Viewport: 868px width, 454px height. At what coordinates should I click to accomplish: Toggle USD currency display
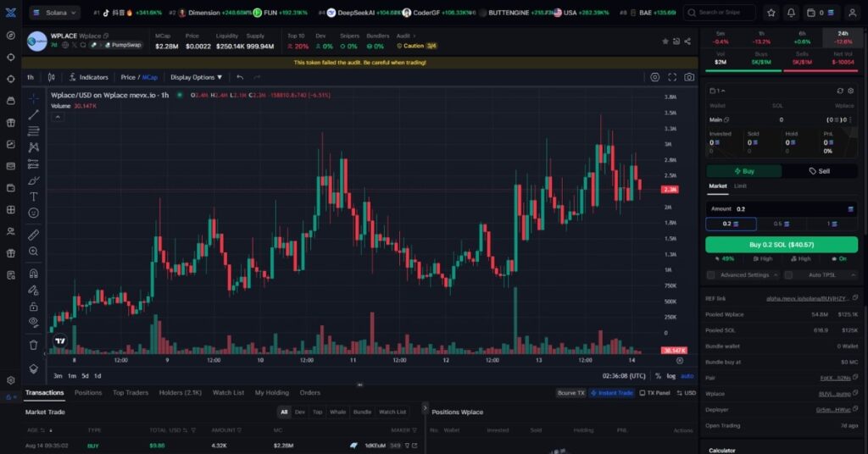[x=687, y=393]
